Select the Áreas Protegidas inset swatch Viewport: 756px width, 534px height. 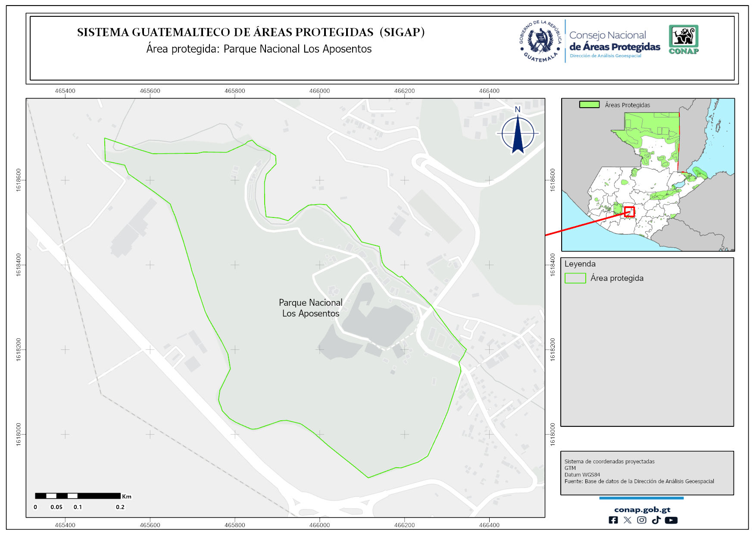tap(589, 104)
